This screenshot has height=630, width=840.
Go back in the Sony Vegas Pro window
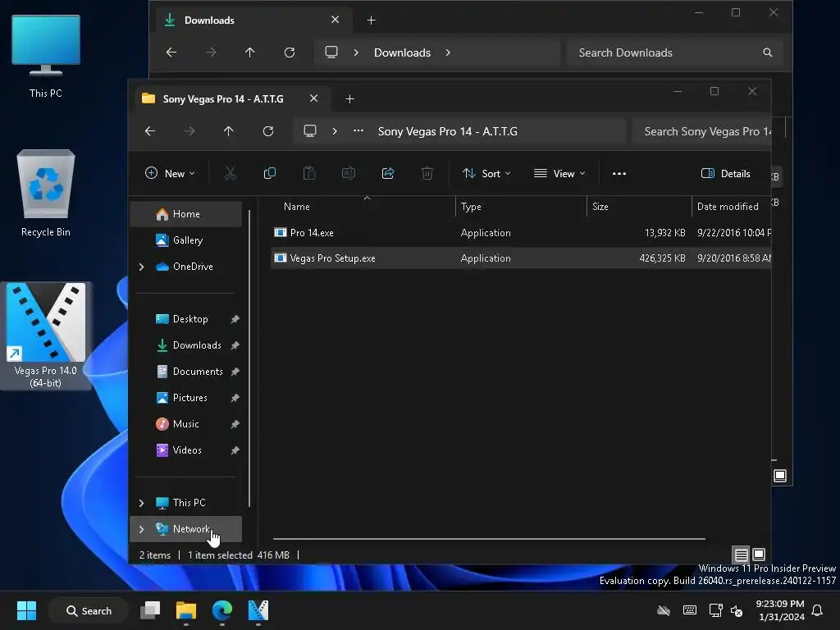point(150,131)
